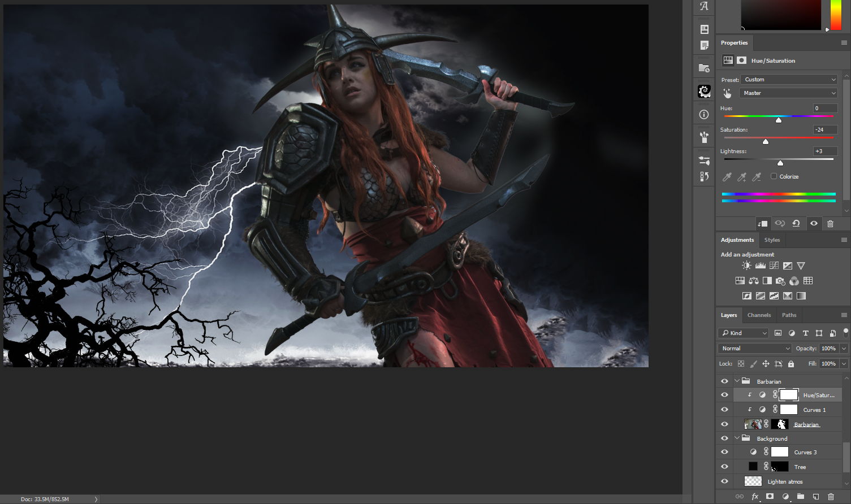Click the Saturation slider handle
Viewport: 851px width, 504px height.
coord(766,141)
